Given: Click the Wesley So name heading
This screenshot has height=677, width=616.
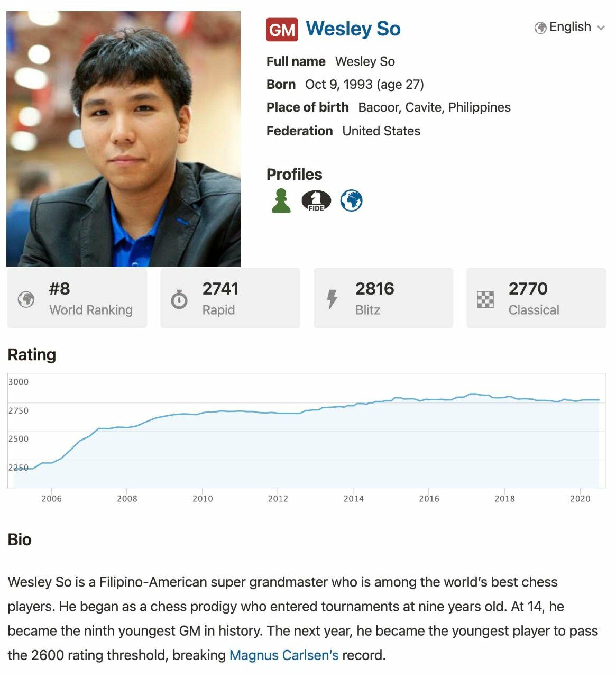Looking at the screenshot, I should pyautogui.click(x=353, y=29).
